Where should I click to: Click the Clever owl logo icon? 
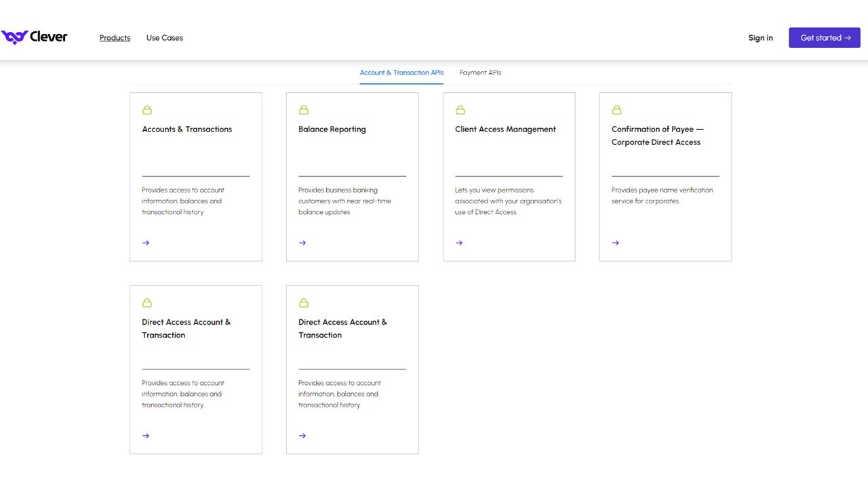14,37
